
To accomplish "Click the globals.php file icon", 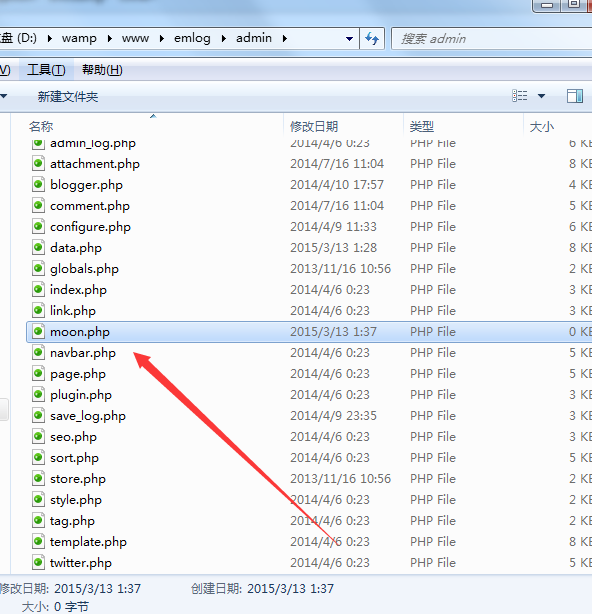I will click(38, 268).
